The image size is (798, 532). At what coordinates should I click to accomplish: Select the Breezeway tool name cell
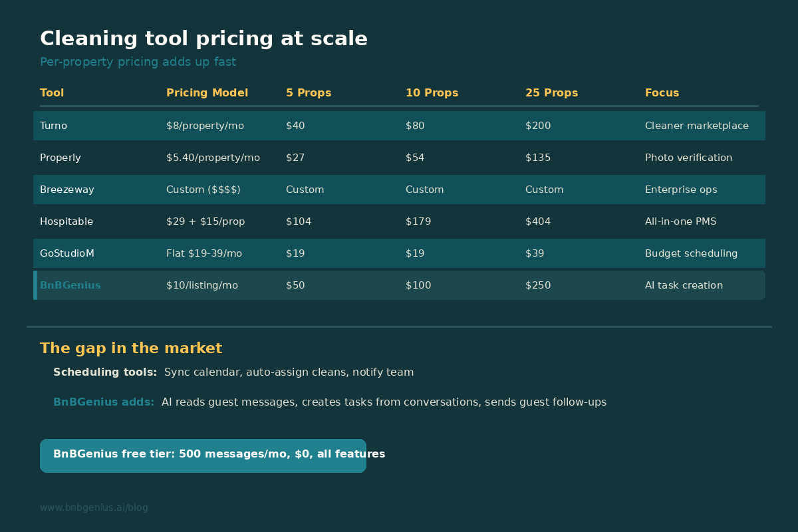67,190
